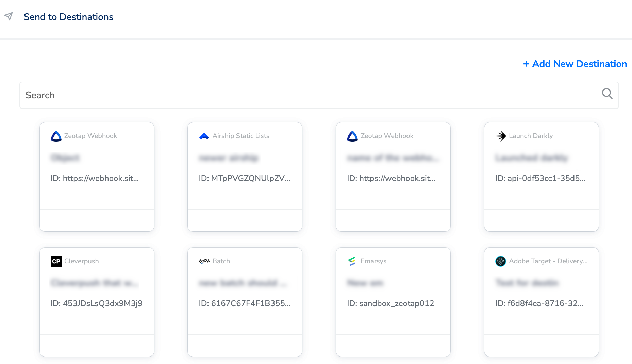Screen dimensions: 632x364
Task: Click the first Zeotap Webhook logo icon
Action: [56, 136]
